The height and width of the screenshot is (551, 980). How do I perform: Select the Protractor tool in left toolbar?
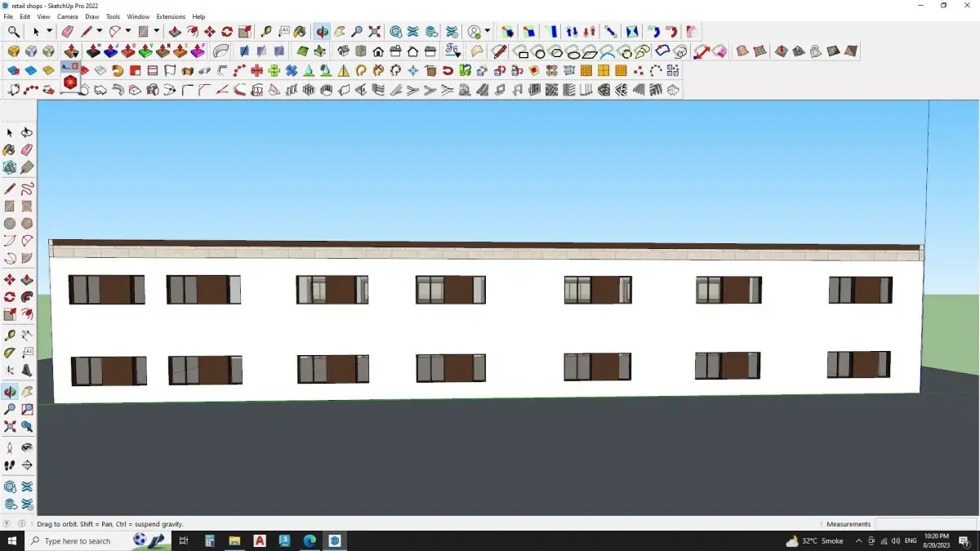pos(10,352)
